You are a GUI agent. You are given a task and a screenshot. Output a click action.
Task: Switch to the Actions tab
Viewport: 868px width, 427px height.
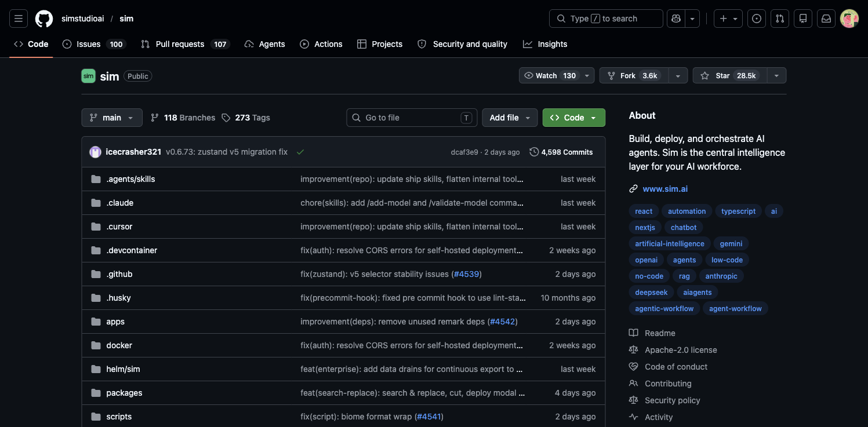321,44
